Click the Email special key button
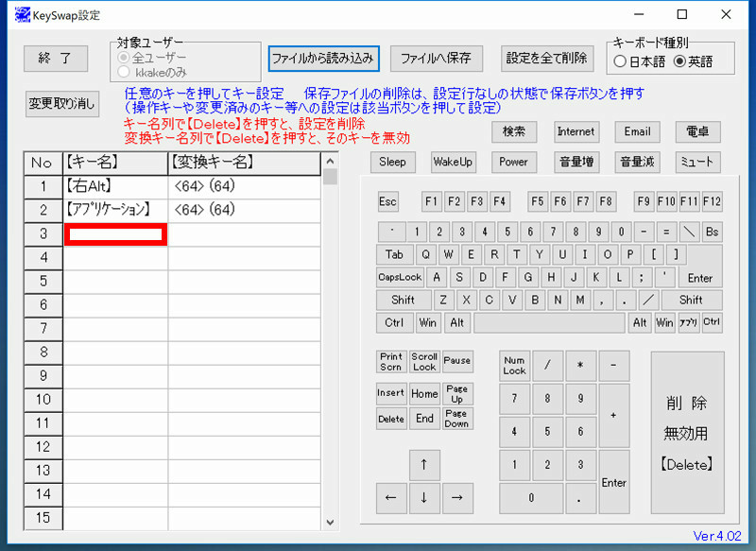Screen dimensions: 756x551 click(637, 131)
